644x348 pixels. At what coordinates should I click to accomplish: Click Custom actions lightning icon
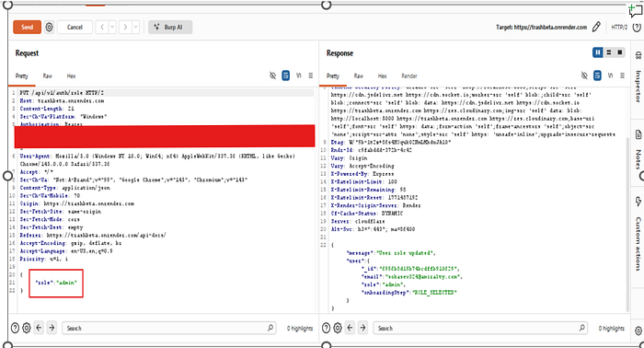click(x=638, y=202)
